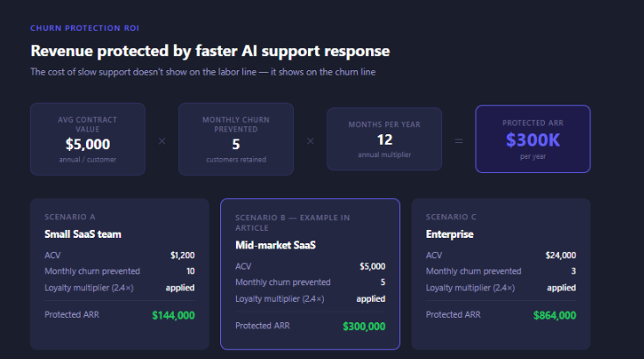Click the first multiplication sign after Avg Contract Value

(x=161, y=140)
